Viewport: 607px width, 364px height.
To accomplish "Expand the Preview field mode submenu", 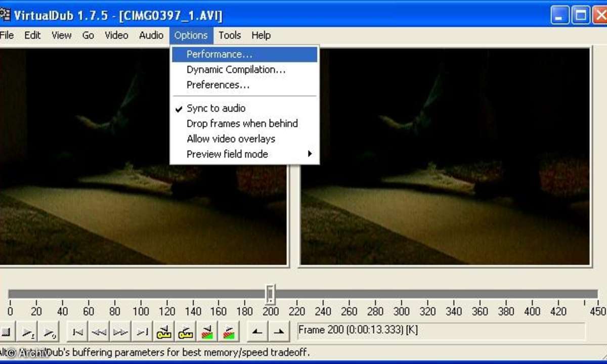I will pyautogui.click(x=245, y=154).
